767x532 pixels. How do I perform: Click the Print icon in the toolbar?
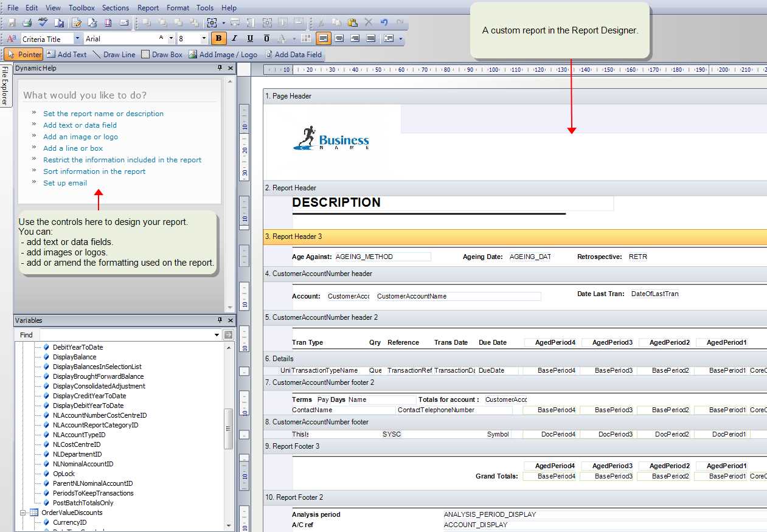[27, 22]
